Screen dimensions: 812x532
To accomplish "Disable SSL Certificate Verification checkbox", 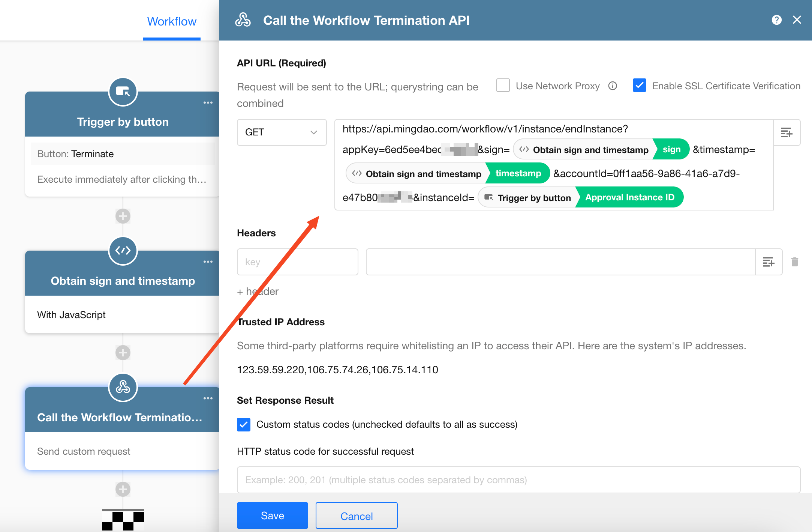I will [639, 86].
